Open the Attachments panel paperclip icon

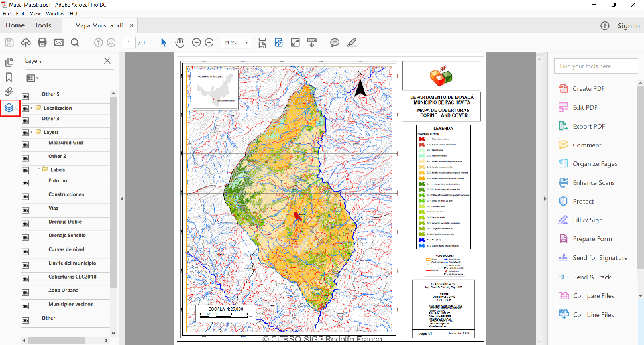9,92
